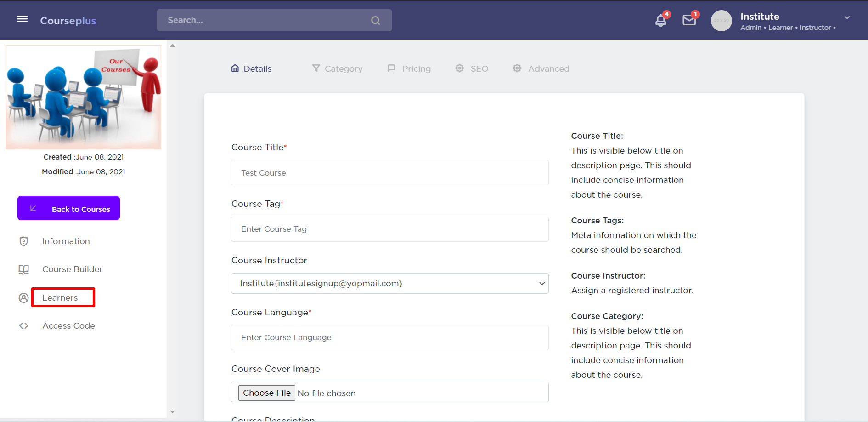Open the Advanced tab
868x422 pixels.
pyautogui.click(x=541, y=68)
